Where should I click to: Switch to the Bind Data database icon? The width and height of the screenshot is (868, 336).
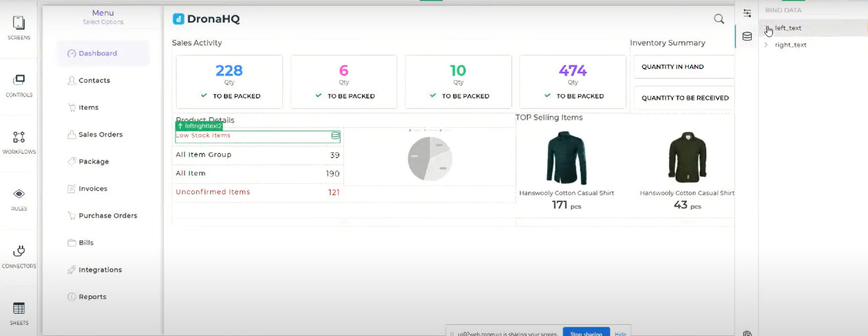tap(747, 36)
